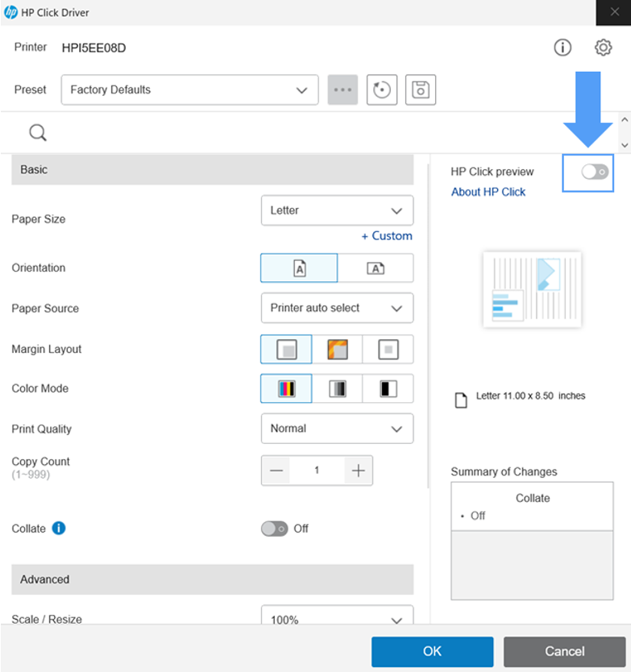Choose the full color mode icon
The height and width of the screenshot is (672, 631).
click(x=286, y=389)
